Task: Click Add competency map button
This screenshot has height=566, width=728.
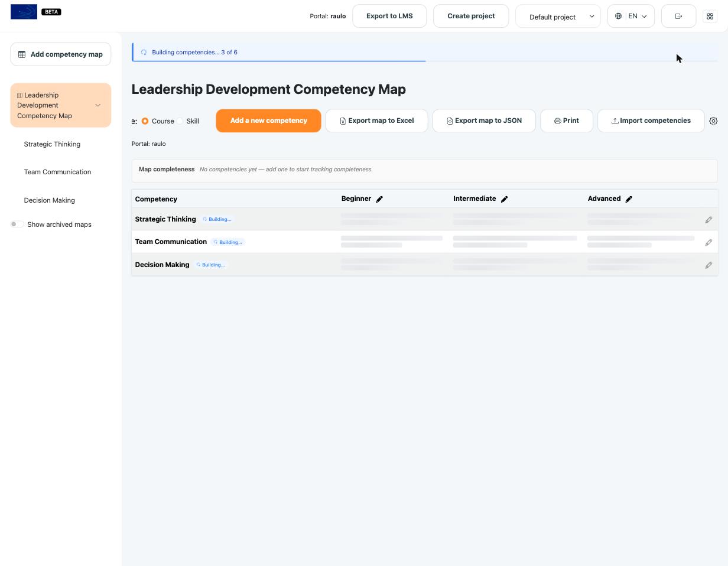Action: (60, 54)
